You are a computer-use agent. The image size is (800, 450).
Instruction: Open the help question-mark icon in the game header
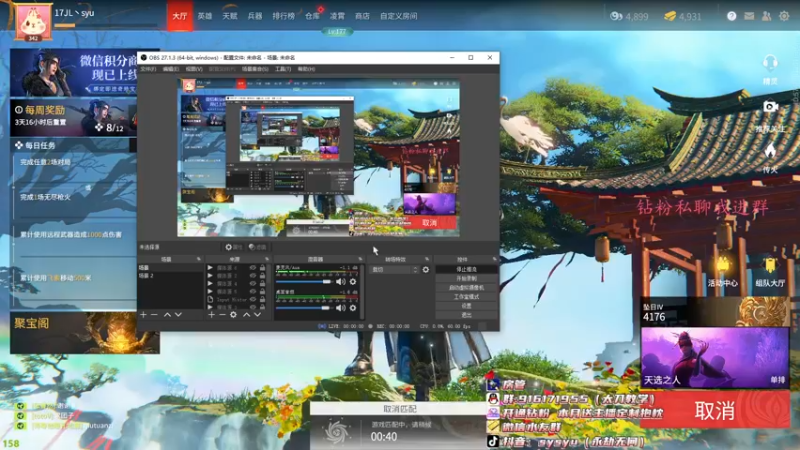[732, 16]
